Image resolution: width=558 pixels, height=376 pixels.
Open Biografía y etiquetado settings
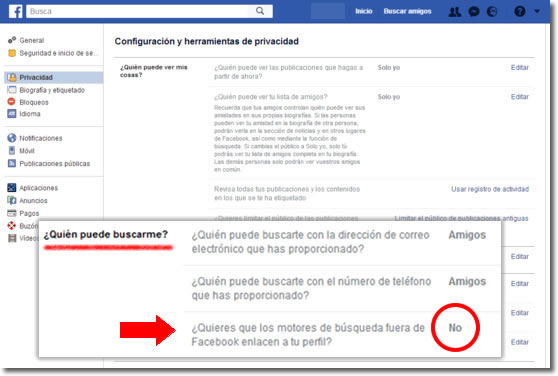coord(52,90)
